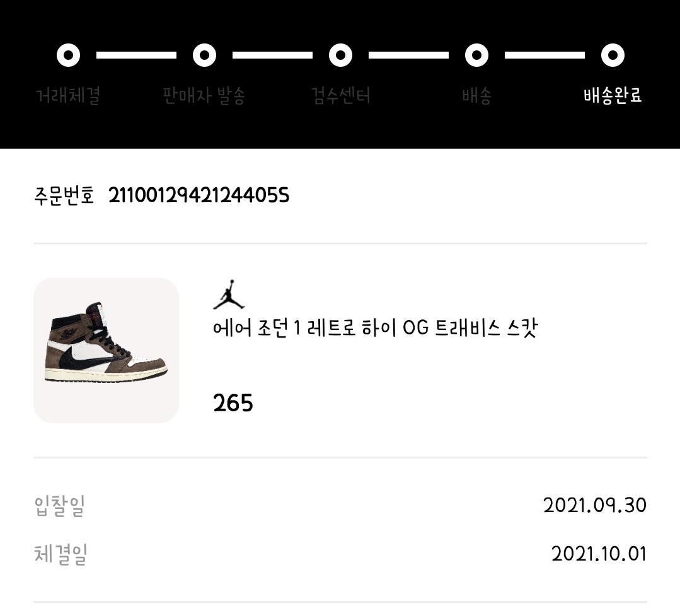
Task: Open the Air Jordan sneaker thumbnail
Action: 106,350
